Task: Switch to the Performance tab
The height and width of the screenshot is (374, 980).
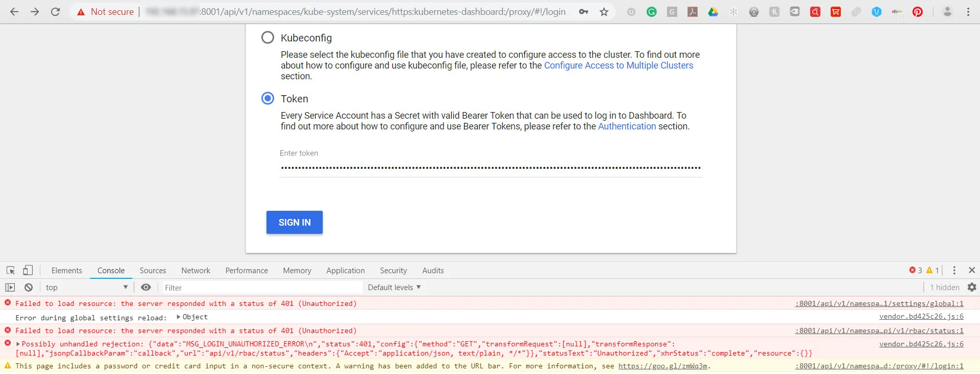Action: 247,271
